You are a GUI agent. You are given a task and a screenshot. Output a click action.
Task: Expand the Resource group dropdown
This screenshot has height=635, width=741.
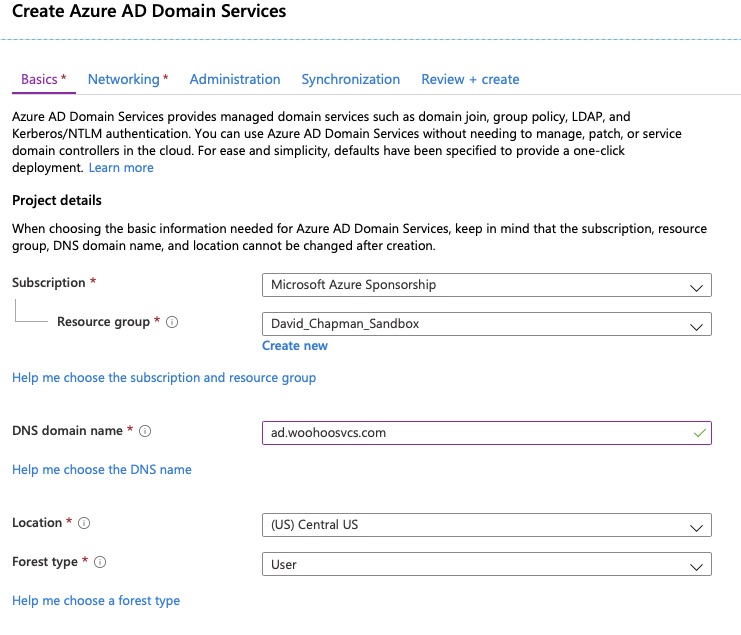click(487, 324)
